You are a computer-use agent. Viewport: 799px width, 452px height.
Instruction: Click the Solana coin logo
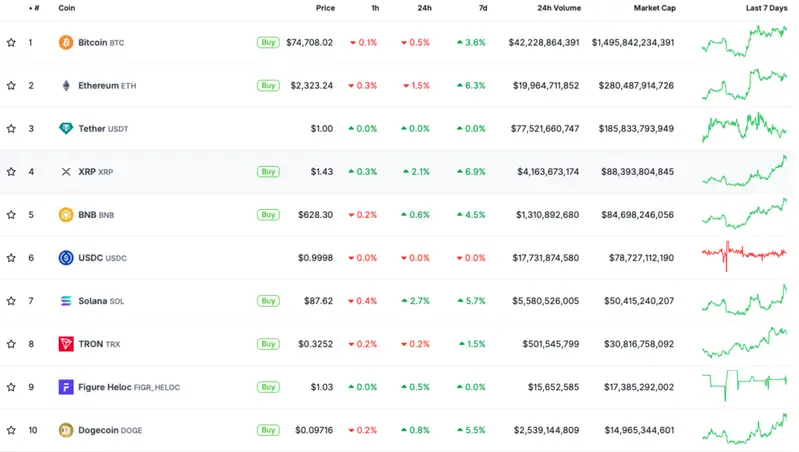coord(66,301)
